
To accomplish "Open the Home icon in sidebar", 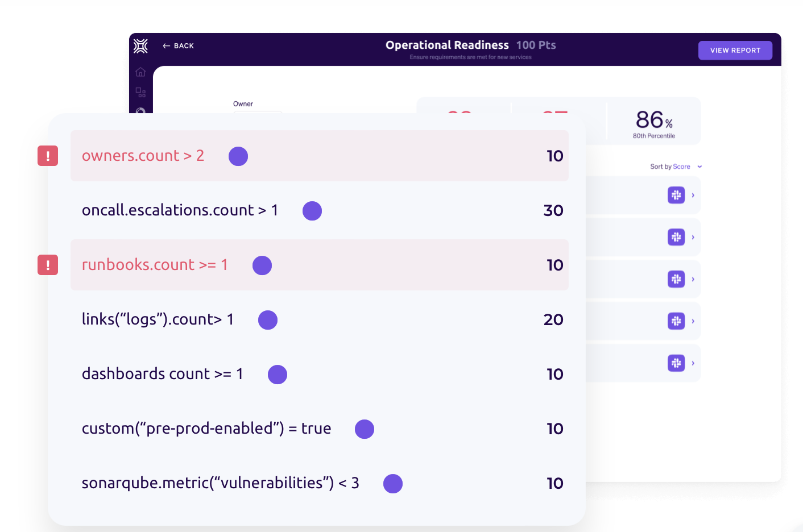I will 140,72.
